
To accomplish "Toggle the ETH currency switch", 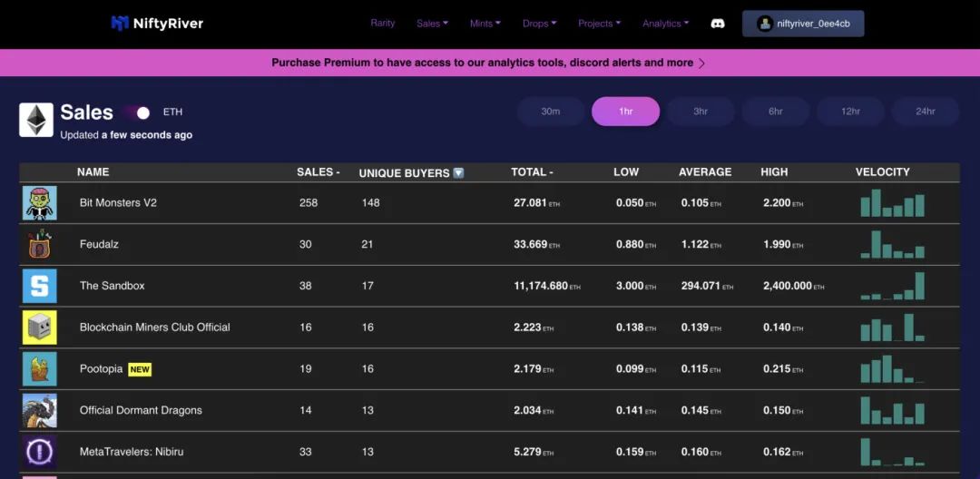I will pos(136,112).
